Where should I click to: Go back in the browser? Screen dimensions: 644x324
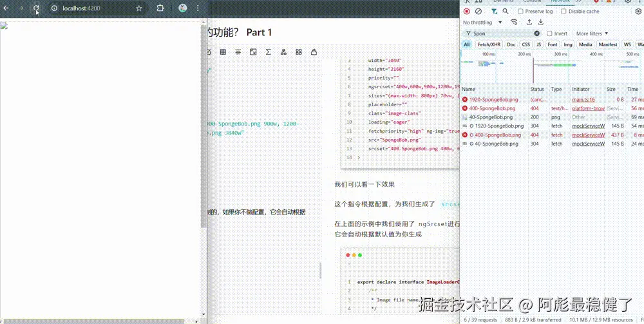point(6,8)
